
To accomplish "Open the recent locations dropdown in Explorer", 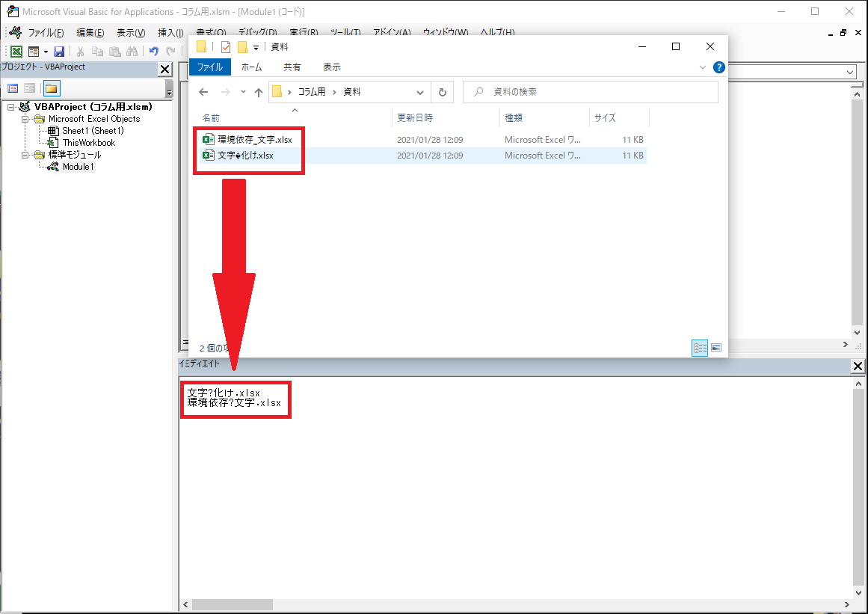I will tap(243, 92).
